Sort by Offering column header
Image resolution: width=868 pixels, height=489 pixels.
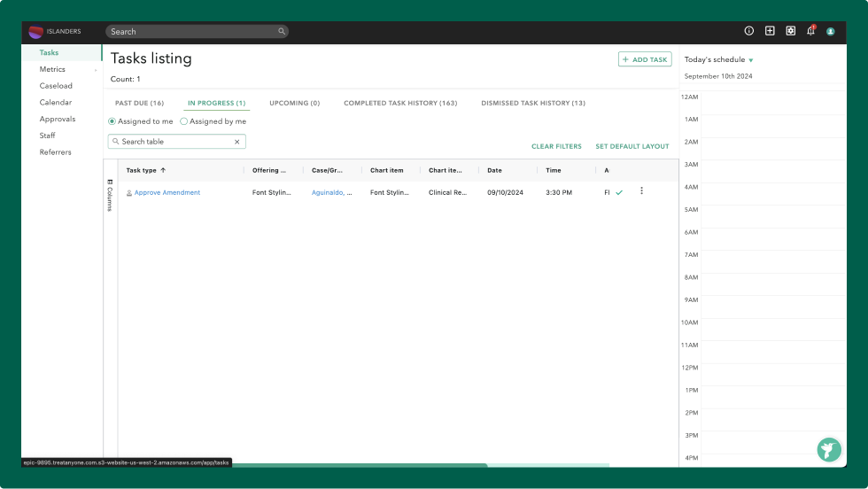[x=269, y=171]
